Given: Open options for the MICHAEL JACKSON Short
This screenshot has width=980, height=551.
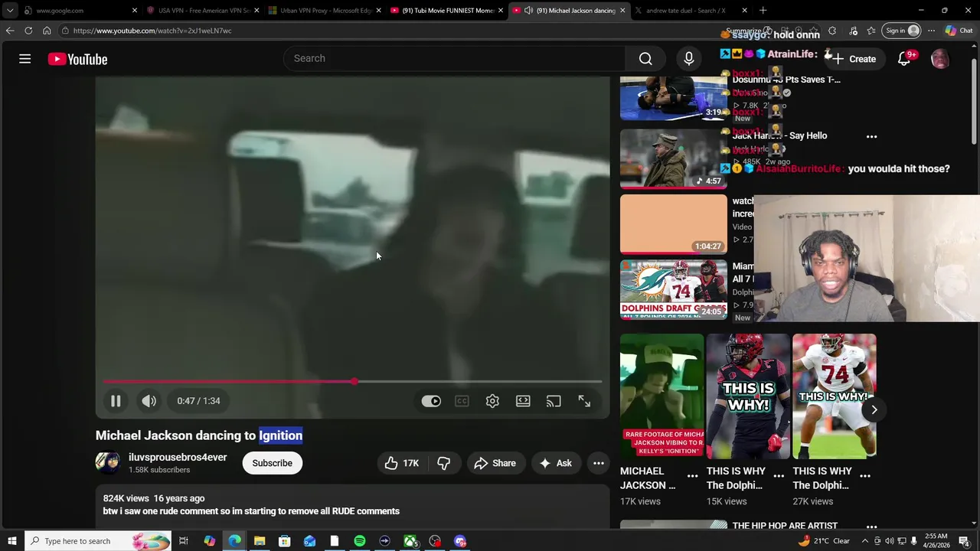Looking at the screenshot, I should 692,476.
